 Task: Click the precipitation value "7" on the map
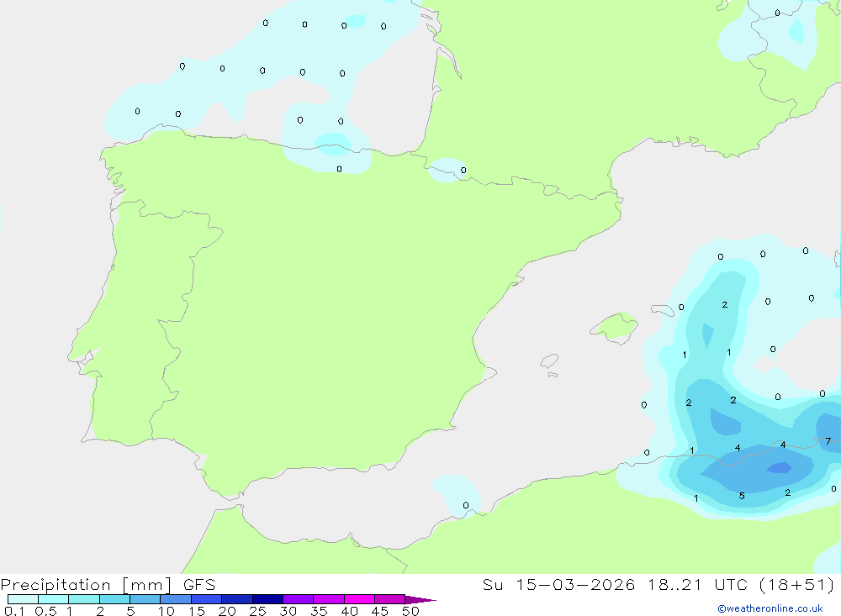[x=828, y=441]
